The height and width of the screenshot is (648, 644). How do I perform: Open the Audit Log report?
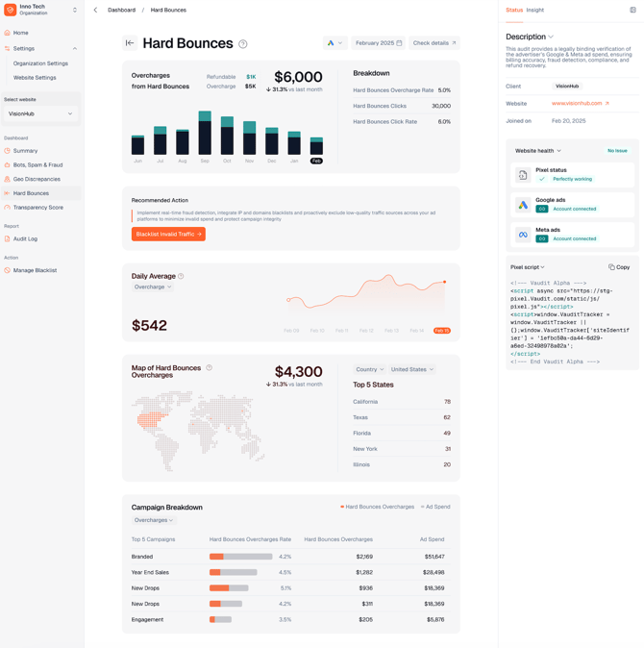point(25,238)
